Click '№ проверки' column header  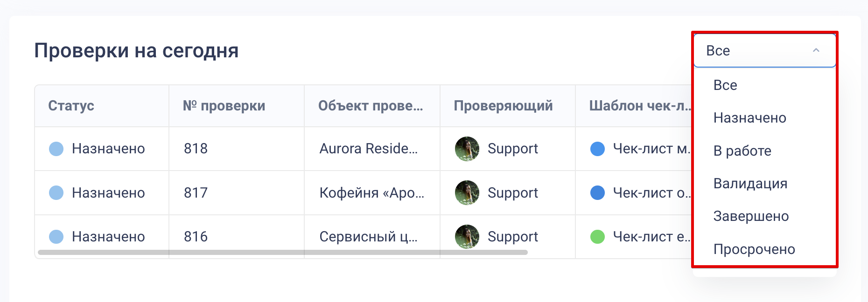[x=224, y=106]
